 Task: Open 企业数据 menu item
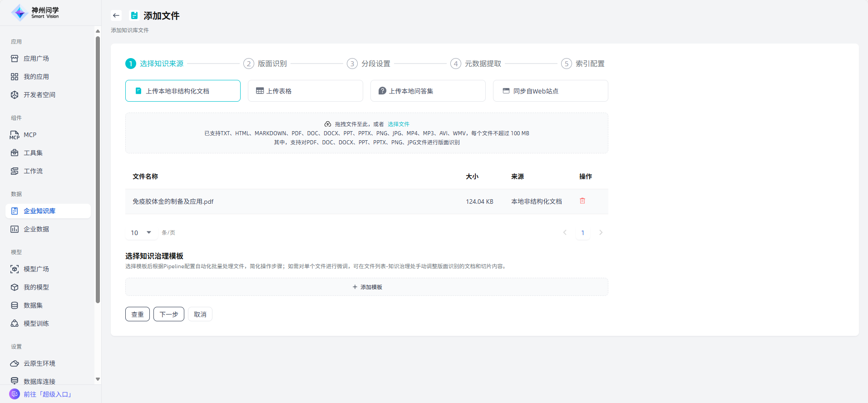(36, 229)
